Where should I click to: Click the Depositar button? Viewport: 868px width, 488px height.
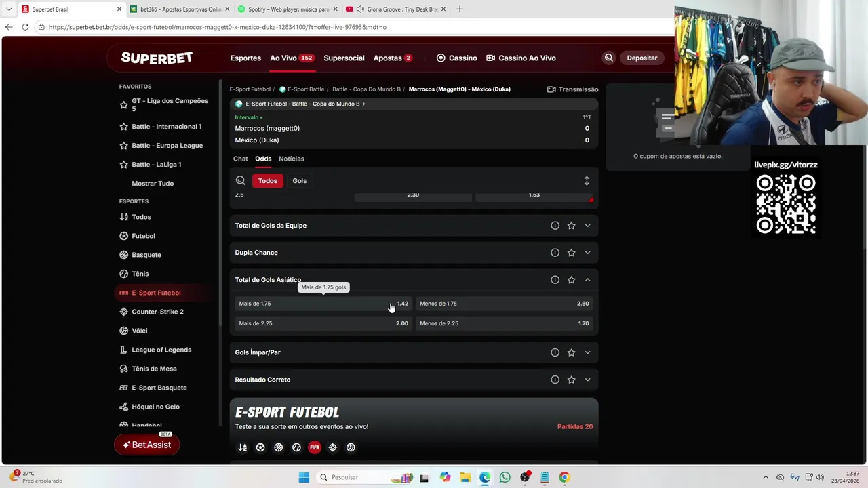coord(642,58)
